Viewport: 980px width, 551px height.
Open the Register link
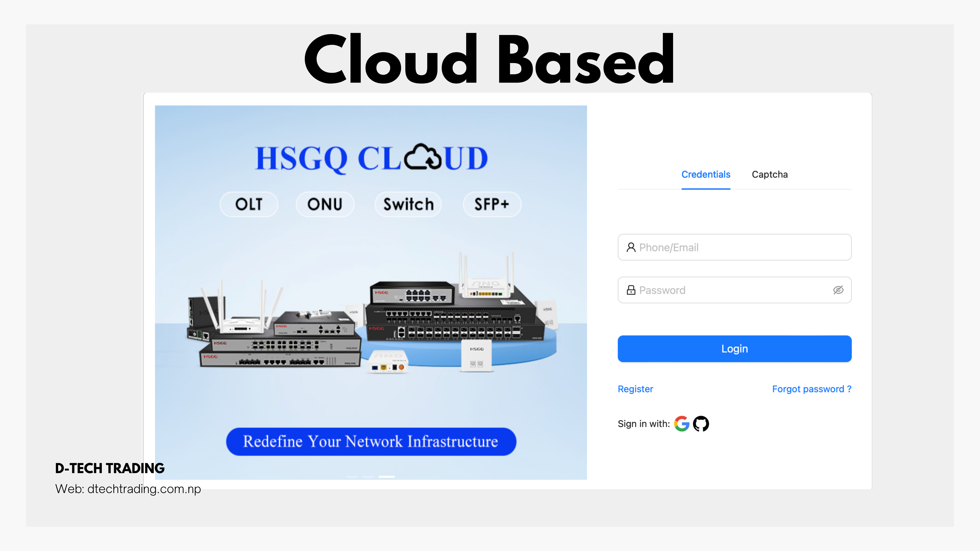[635, 389]
